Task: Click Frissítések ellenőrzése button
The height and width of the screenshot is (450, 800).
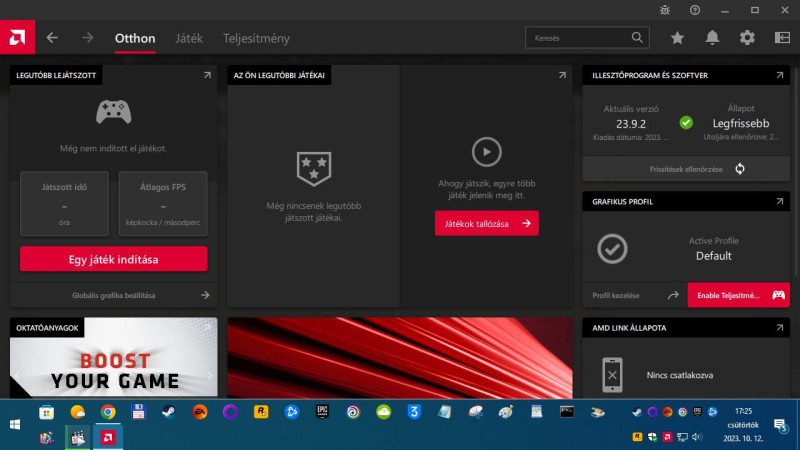Action: [686, 169]
